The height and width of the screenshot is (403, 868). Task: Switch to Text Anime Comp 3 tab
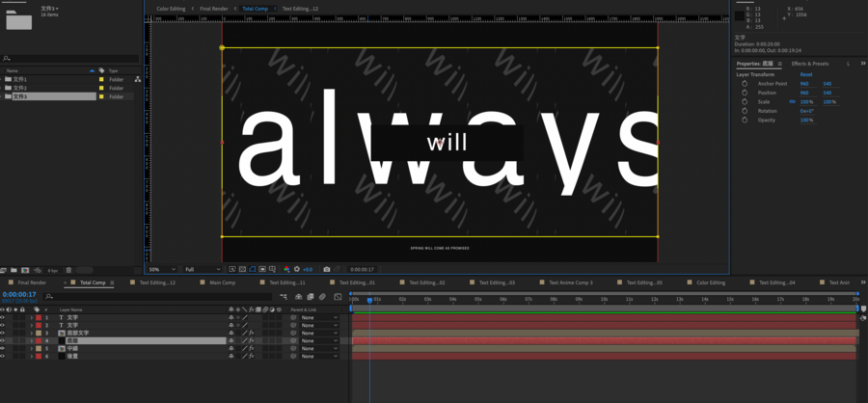coord(571,282)
